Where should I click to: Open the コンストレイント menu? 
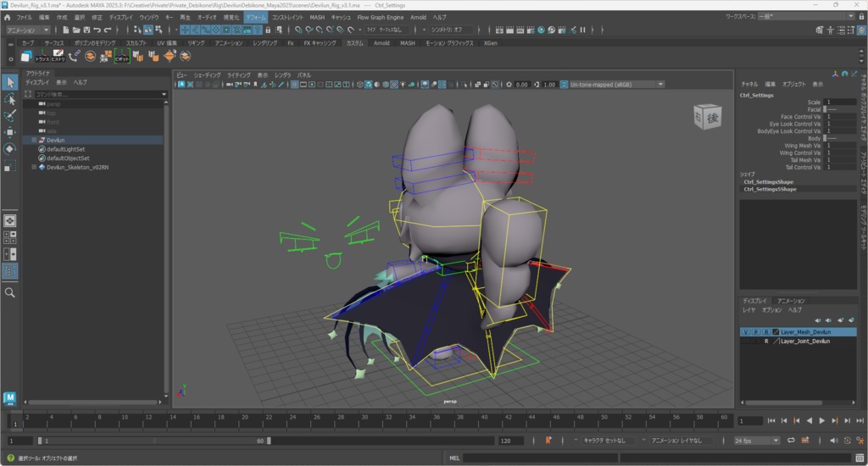(287, 17)
